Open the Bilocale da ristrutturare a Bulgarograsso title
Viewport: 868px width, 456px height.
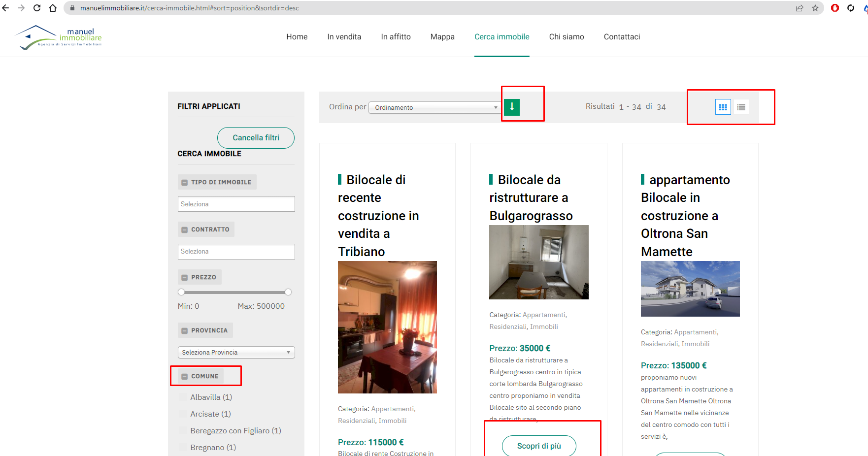531,198
